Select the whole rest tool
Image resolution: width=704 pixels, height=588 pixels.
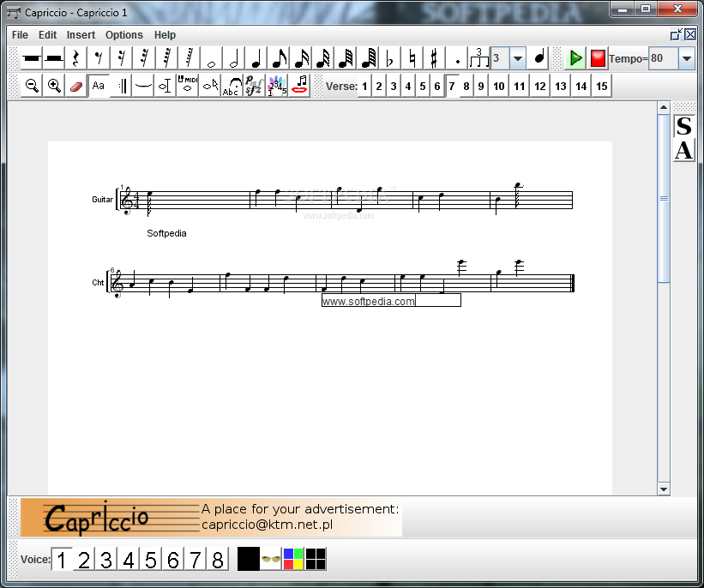(x=32, y=58)
